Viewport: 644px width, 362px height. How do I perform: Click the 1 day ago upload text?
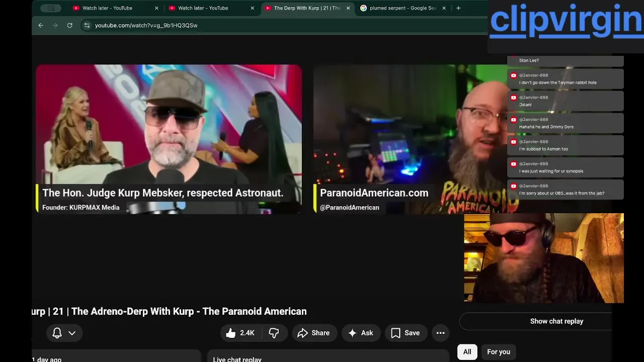coord(47,359)
